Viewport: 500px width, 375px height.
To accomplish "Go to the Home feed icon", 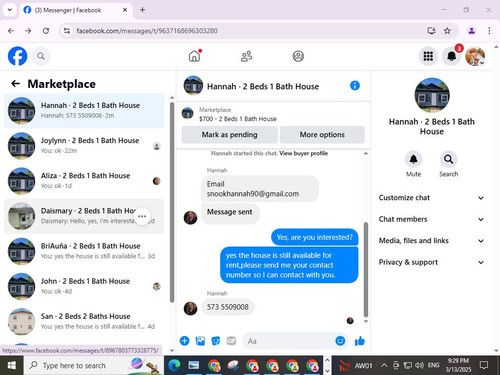I will click(x=195, y=56).
